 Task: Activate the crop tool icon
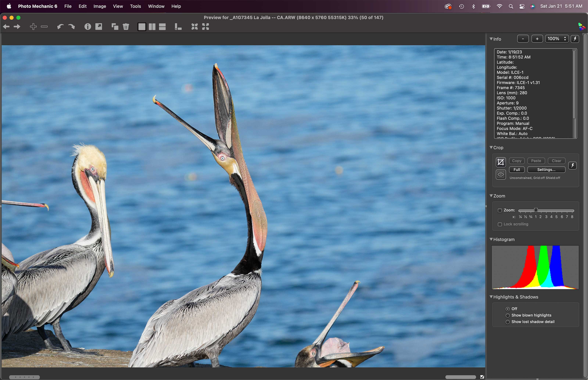pos(501,162)
